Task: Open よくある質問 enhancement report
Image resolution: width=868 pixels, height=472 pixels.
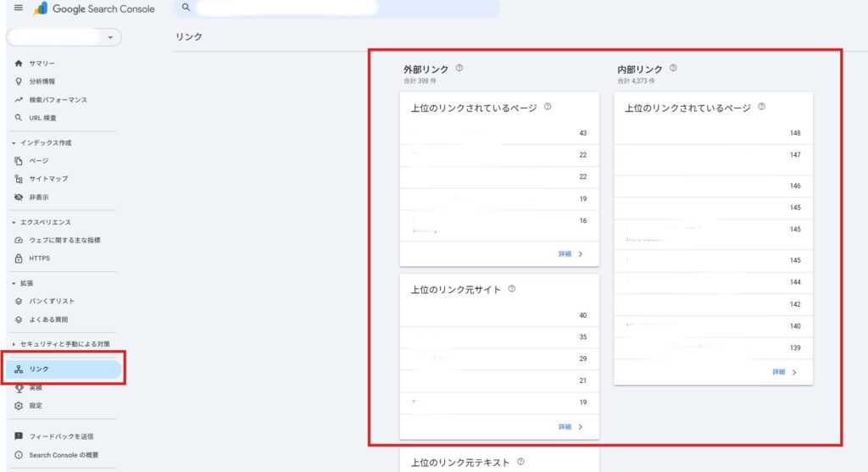Action: pyautogui.click(x=48, y=319)
